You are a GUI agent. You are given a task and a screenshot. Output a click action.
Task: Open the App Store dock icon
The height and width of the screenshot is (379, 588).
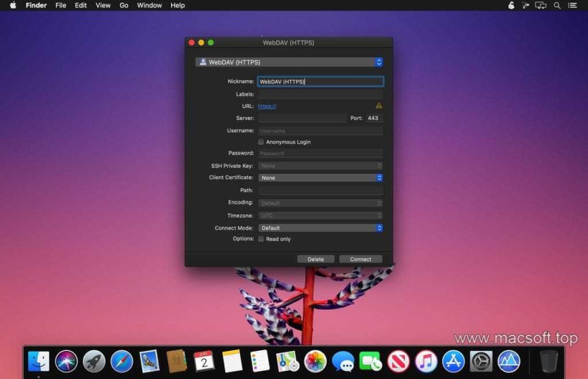(x=454, y=361)
